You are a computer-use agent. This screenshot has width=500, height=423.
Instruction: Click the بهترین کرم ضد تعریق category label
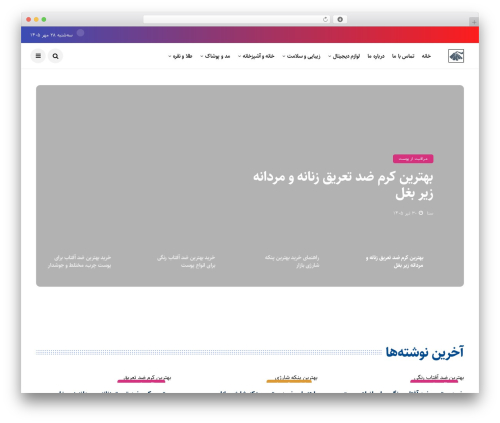[147, 378]
